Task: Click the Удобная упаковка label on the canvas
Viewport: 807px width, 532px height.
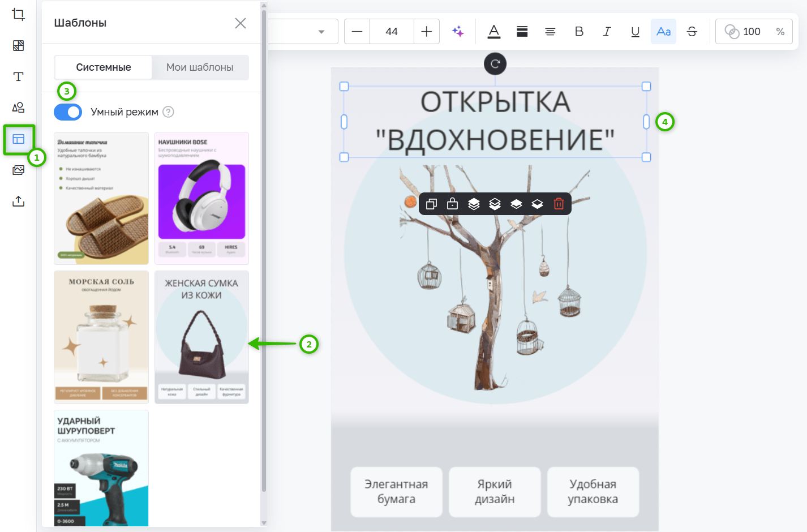Action: [x=593, y=492]
